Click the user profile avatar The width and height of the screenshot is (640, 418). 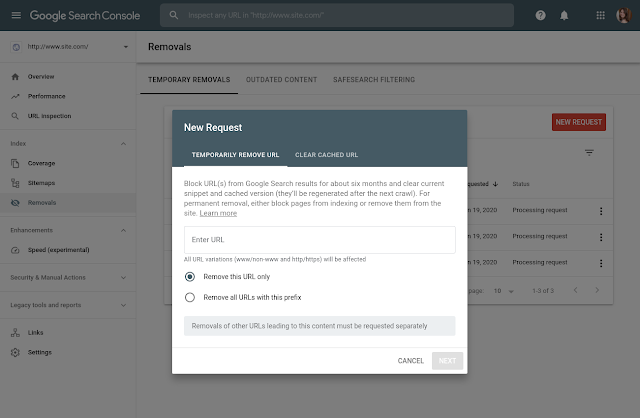tap(624, 16)
